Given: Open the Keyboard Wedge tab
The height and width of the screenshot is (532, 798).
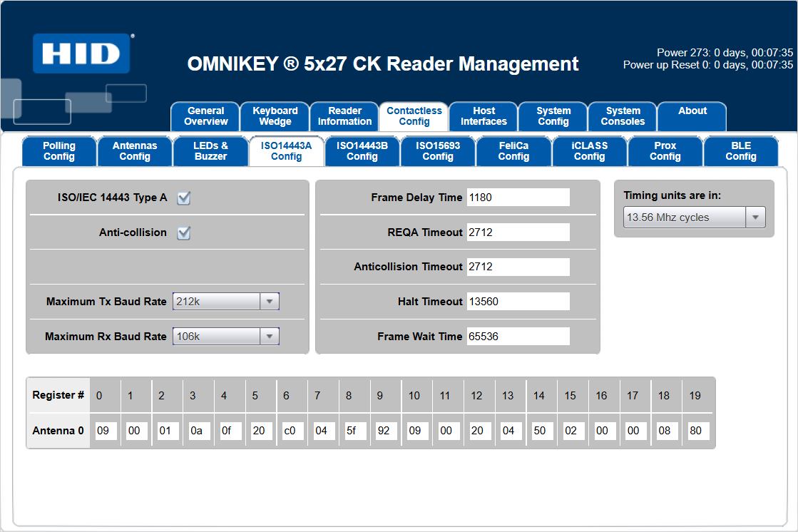Looking at the screenshot, I should pyautogui.click(x=275, y=116).
